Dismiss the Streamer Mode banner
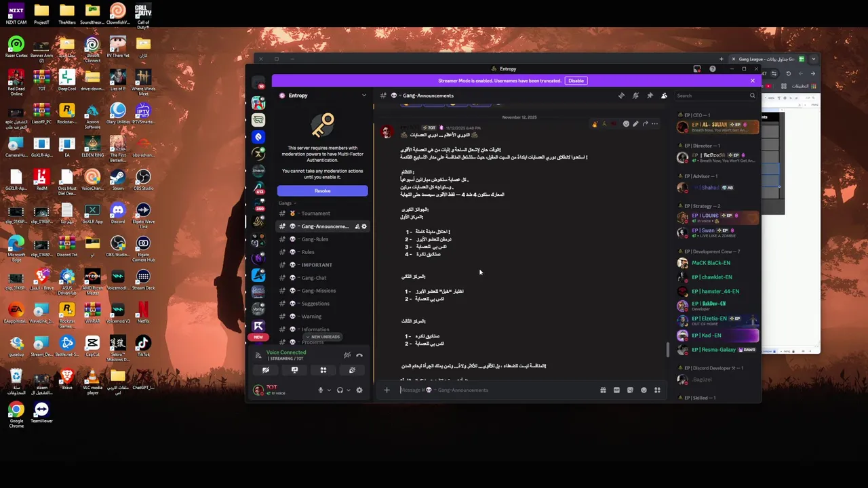Viewport: 868px width, 488px height. click(x=752, y=81)
